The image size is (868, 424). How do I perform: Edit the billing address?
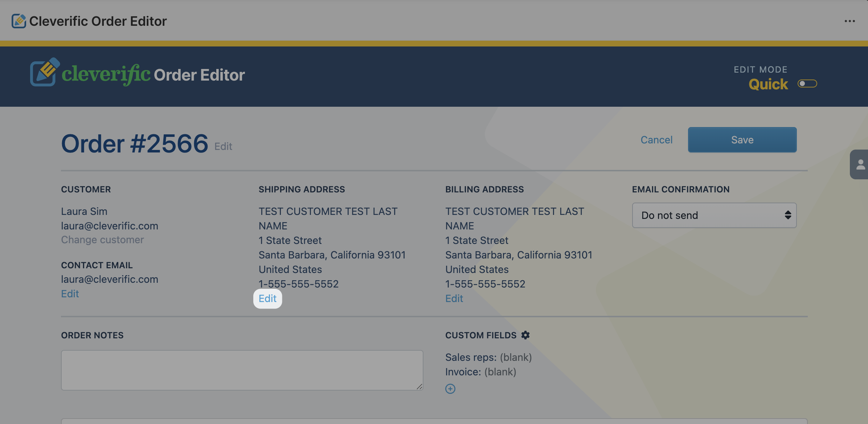tap(454, 298)
